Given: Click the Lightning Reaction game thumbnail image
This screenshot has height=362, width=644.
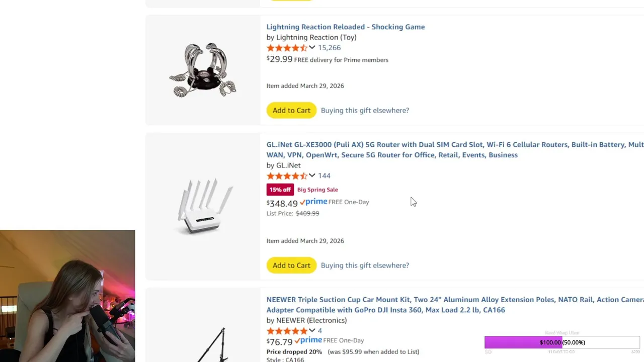Looking at the screenshot, I should tap(203, 70).
